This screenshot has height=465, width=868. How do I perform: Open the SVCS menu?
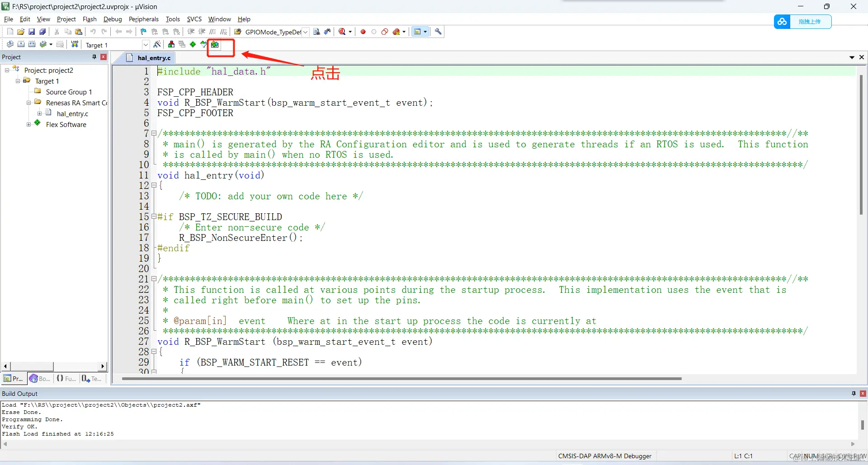click(194, 19)
